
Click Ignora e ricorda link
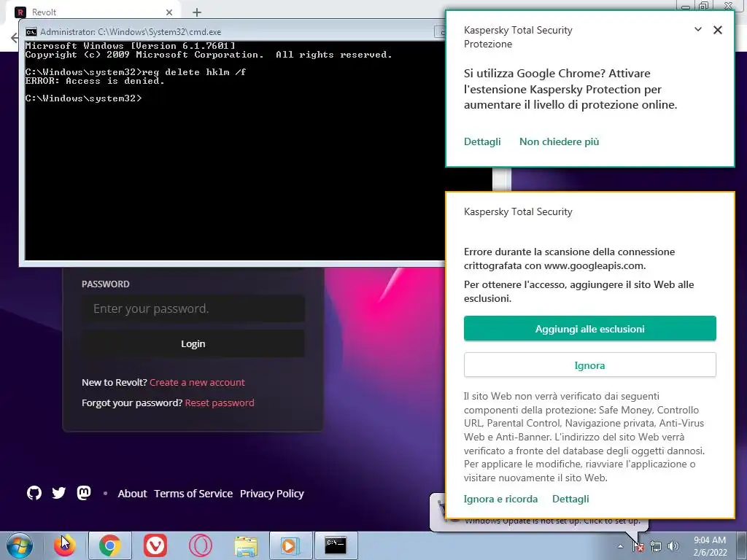click(500, 499)
